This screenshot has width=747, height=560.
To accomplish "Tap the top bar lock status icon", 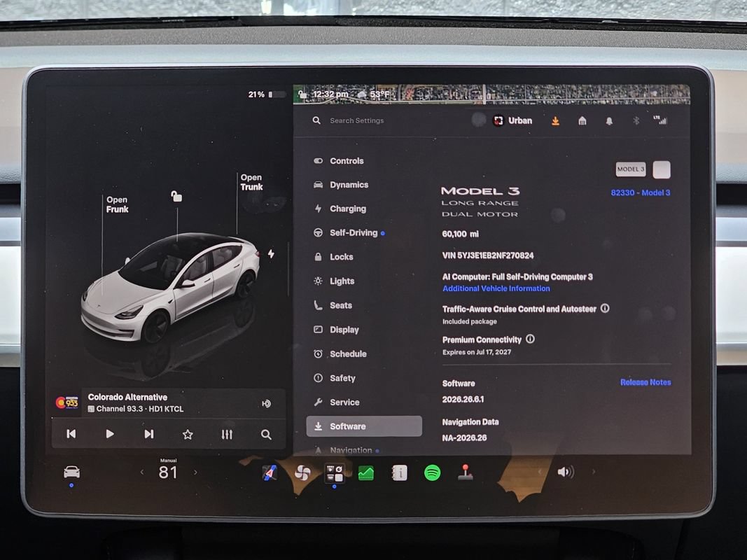I will (x=302, y=94).
